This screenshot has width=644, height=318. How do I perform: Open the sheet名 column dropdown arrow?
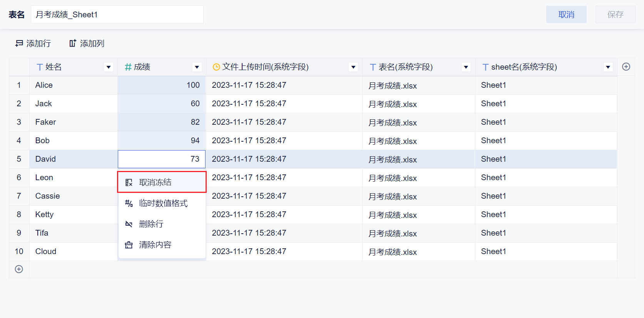tap(608, 67)
